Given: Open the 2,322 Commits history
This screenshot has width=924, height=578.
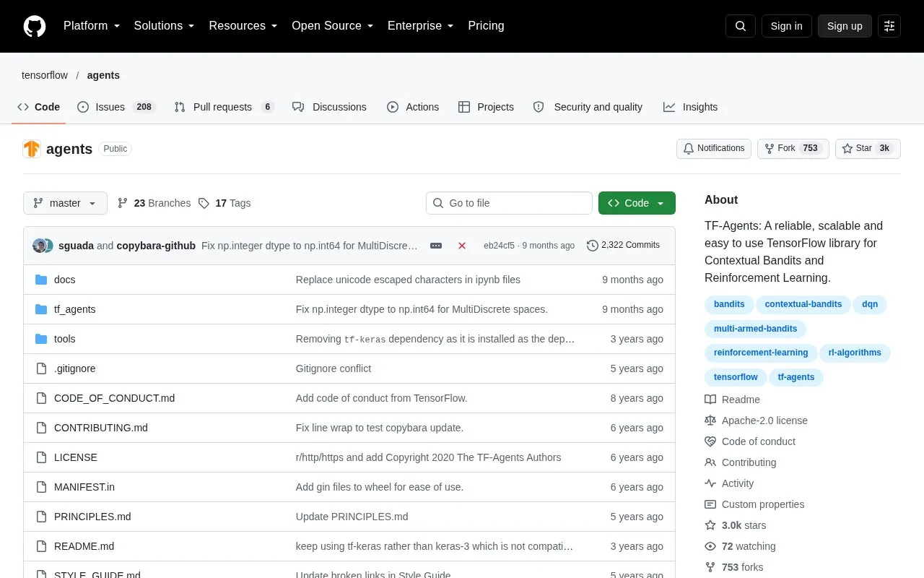Looking at the screenshot, I should point(623,246).
